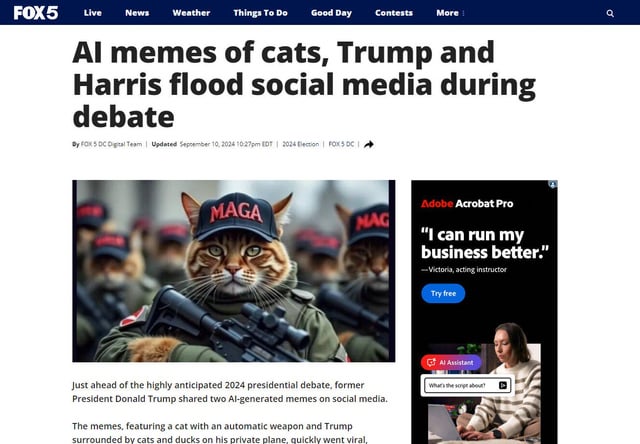This screenshot has height=444, width=640.
Task: Click the AI Assistant badge in ad
Action: point(451,362)
